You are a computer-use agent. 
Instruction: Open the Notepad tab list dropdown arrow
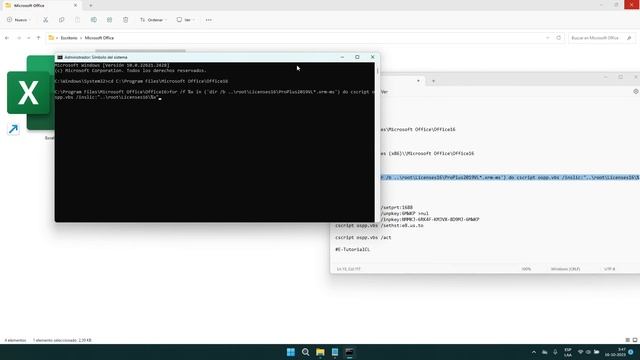(418, 81)
